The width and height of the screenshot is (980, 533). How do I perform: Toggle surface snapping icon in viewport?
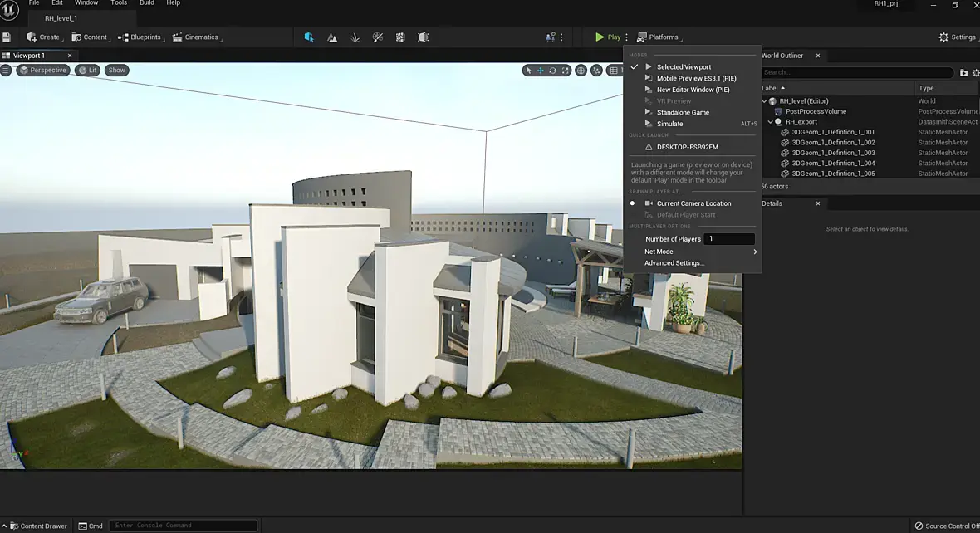[597, 71]
